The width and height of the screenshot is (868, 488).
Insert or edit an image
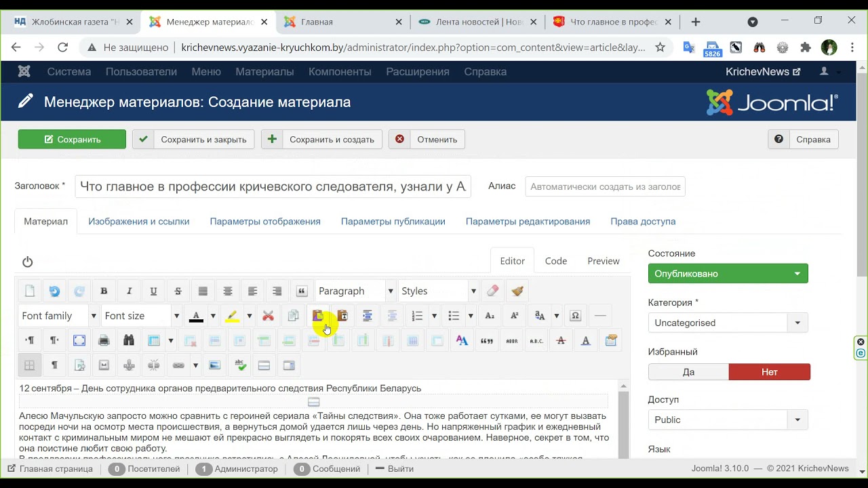click(214, 365)
